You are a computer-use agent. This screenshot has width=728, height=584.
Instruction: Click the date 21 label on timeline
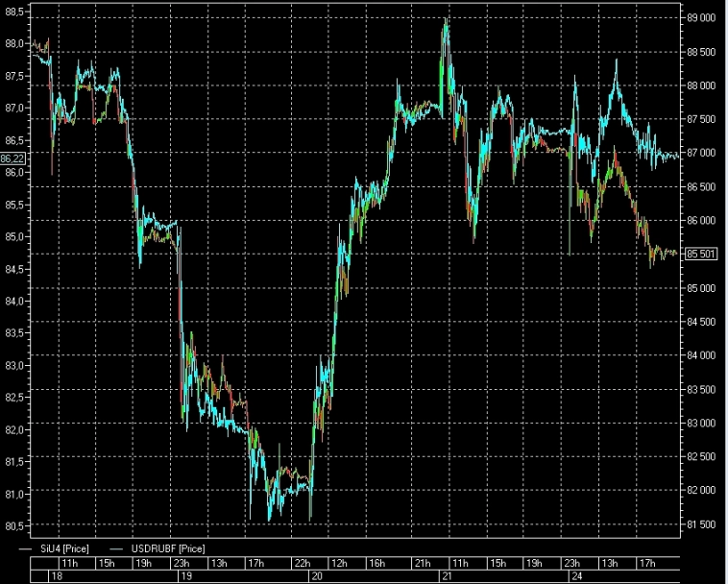click(447, 576)
